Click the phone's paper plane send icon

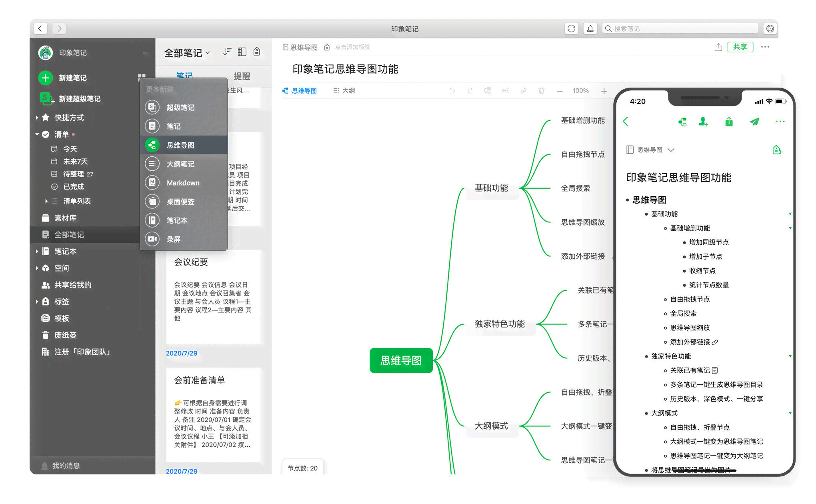754,122
